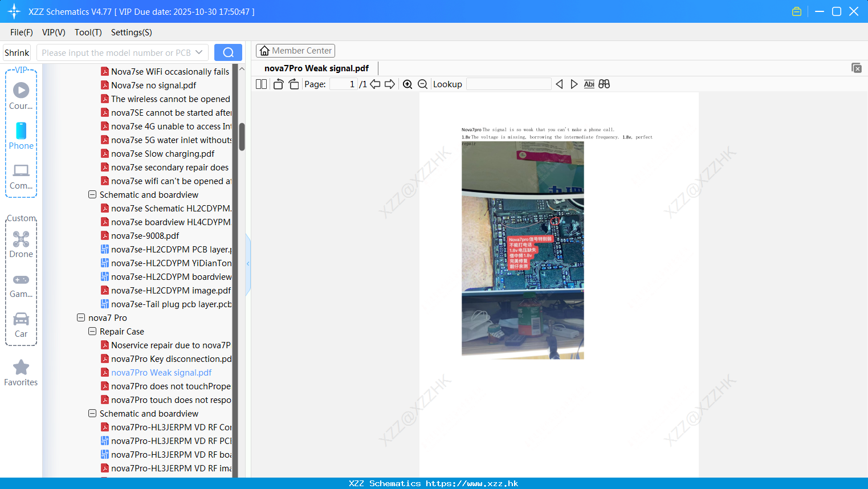Open the File(F) menu

(x=22, y=32)
